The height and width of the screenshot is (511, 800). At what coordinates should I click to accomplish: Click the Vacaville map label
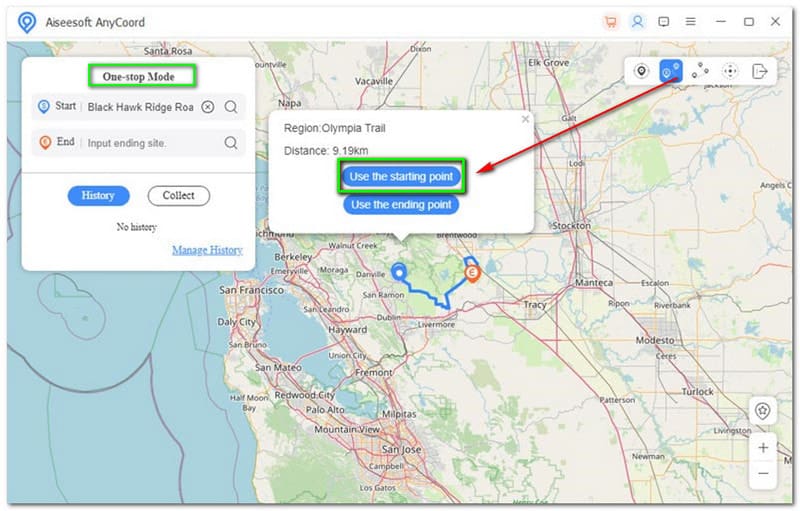tap(373, 82)
